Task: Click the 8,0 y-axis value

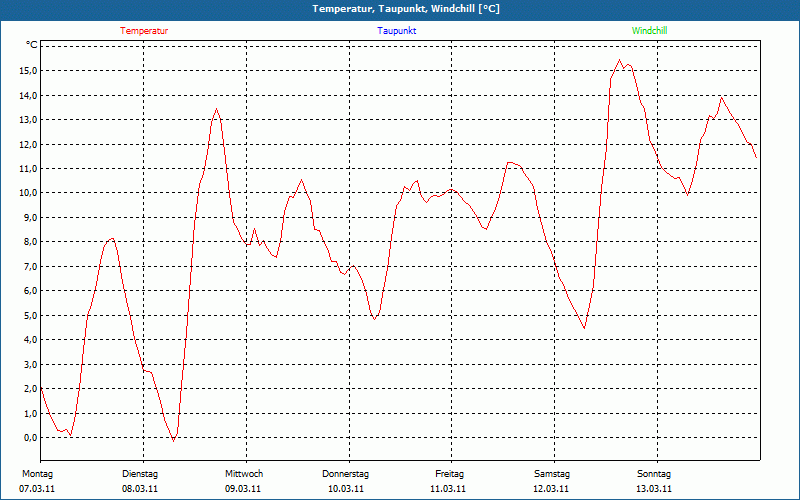Action: click(x=30, y=242)
